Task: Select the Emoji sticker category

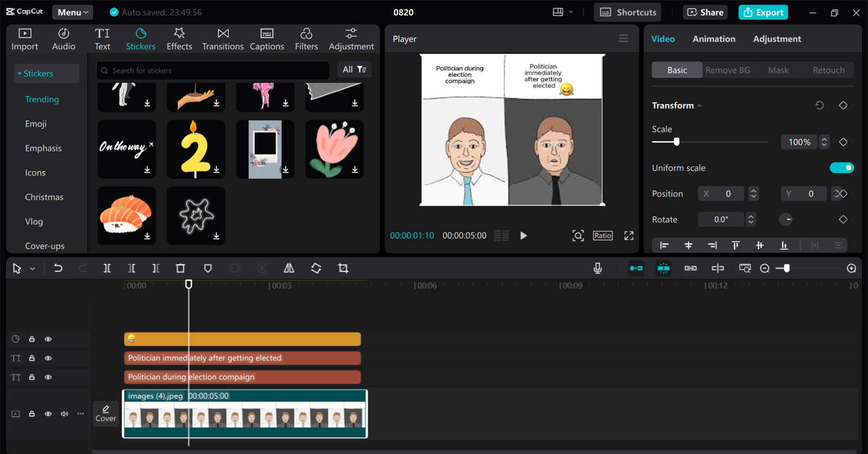Action: click(36, 124)
